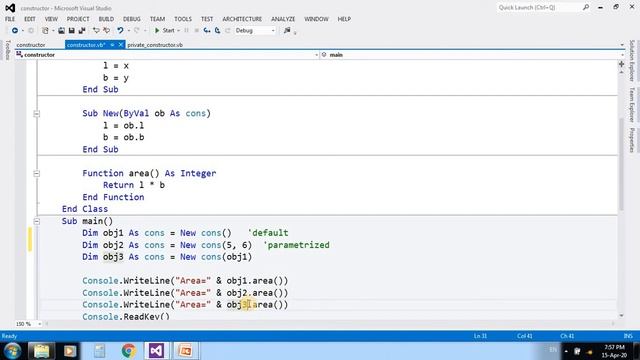Click the Break All pause icon
This screenshot has height=360, width=640.
coord(187,31)
